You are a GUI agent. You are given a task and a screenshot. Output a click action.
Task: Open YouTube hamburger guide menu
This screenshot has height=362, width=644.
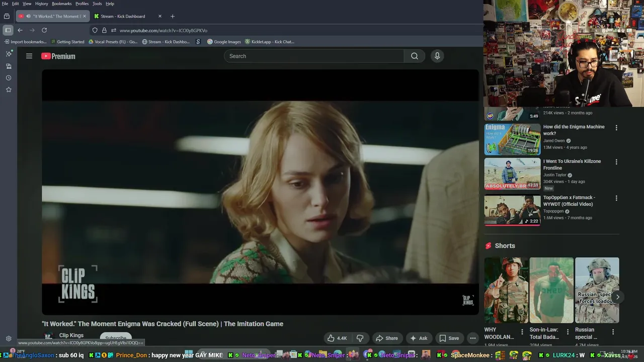[x=29, y=56]
